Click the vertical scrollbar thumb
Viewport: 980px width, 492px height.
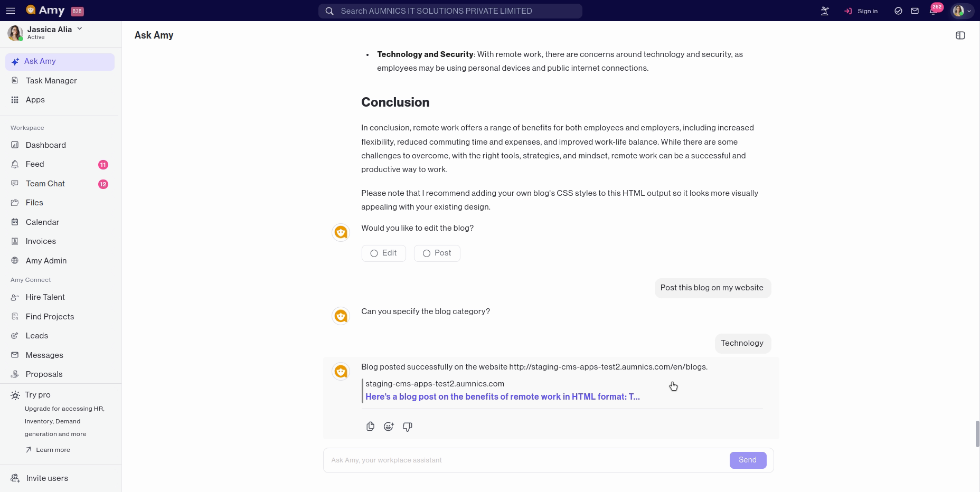977,434
